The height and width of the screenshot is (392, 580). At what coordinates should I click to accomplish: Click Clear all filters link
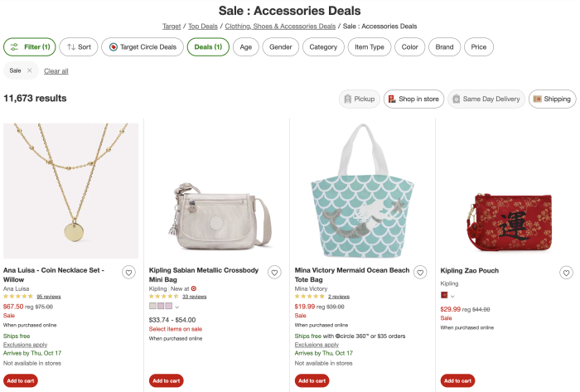point(56,71)
